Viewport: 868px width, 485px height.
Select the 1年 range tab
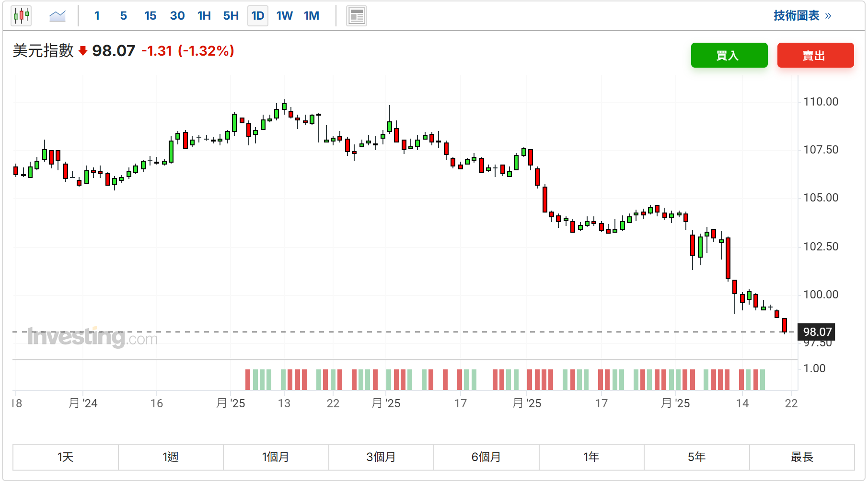[592, 457]
